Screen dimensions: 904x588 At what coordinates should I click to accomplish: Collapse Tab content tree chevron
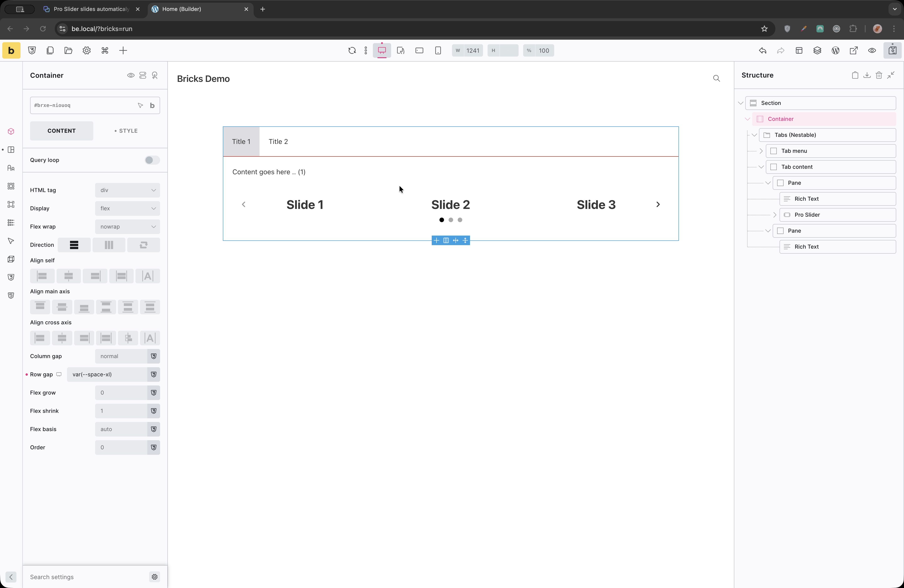(761, 167)
